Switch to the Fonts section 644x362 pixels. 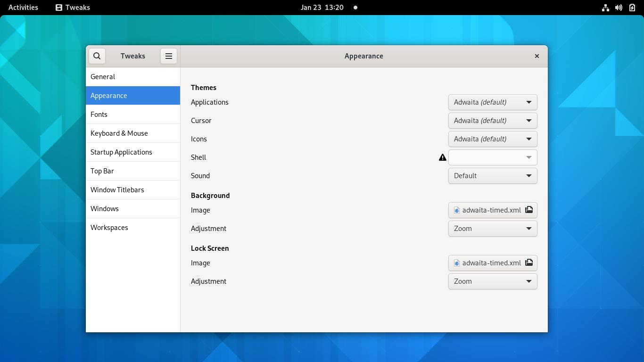(99, 115)
